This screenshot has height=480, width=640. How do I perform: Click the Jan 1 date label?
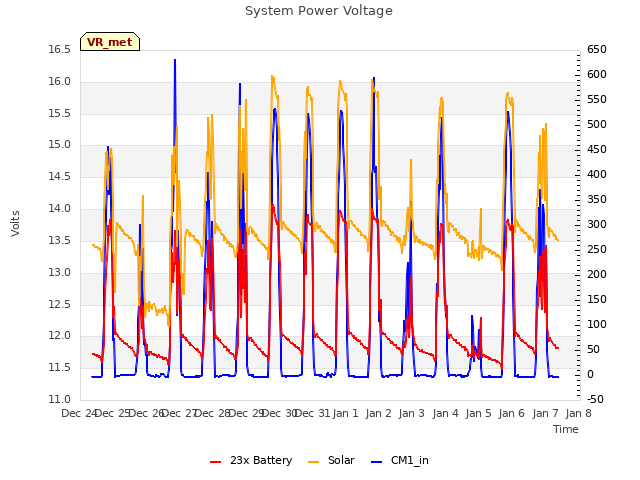(346, 413)
